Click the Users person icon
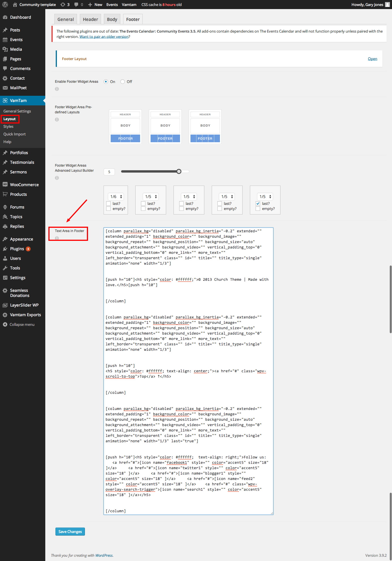 [x=5, y=258]
